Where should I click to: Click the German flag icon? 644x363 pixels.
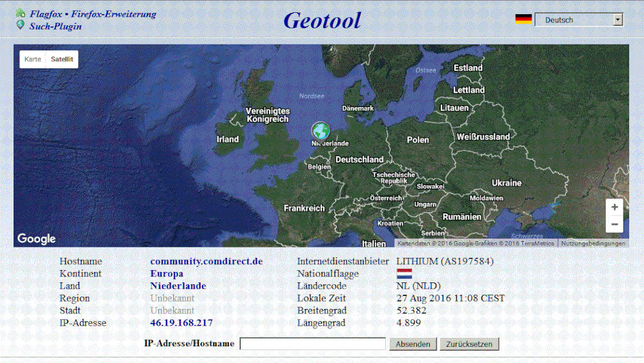(x=523, y=19)
